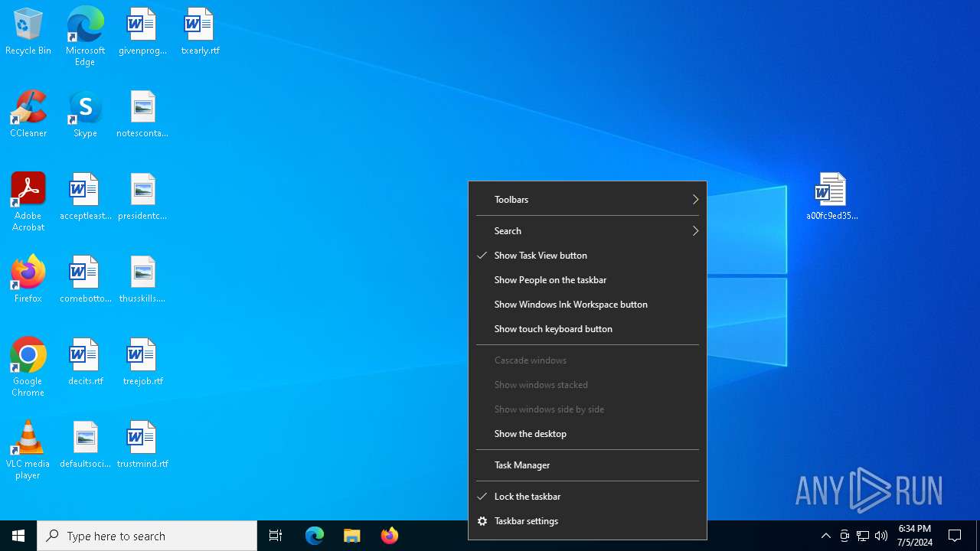This screenshot has width=980, height=551.
Task: Toggle Lock the taskbar option
Action: point(587,497)
